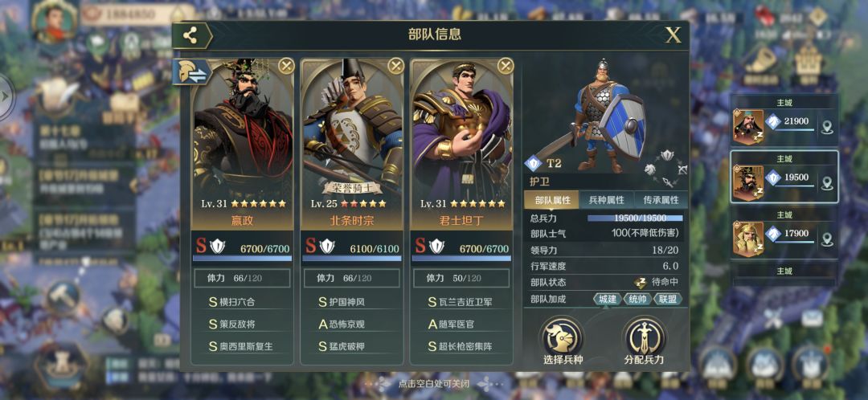Switch to 兵种属性 tab
868x400 pixels.
[x=606, y=200]
